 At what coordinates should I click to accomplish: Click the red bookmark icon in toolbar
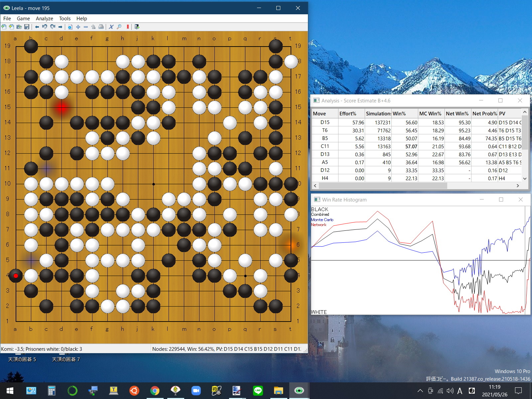pos(128,27)
